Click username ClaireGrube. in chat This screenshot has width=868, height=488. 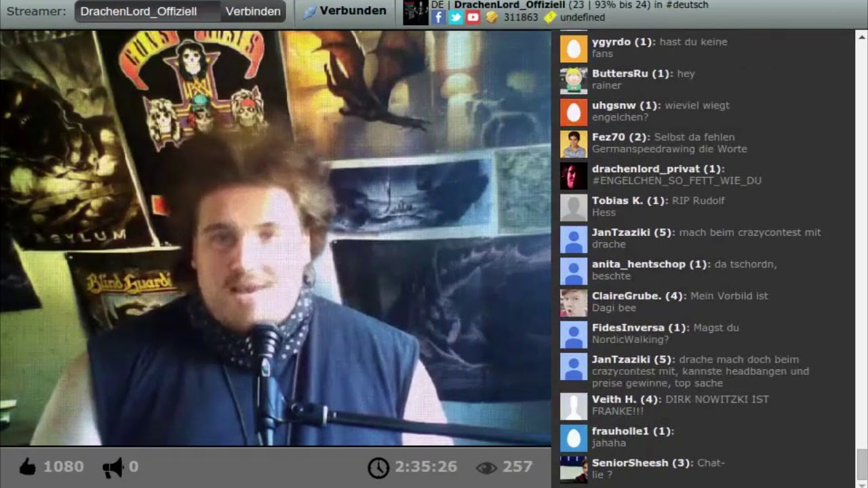pyautogui.click(x=626, y=296)
